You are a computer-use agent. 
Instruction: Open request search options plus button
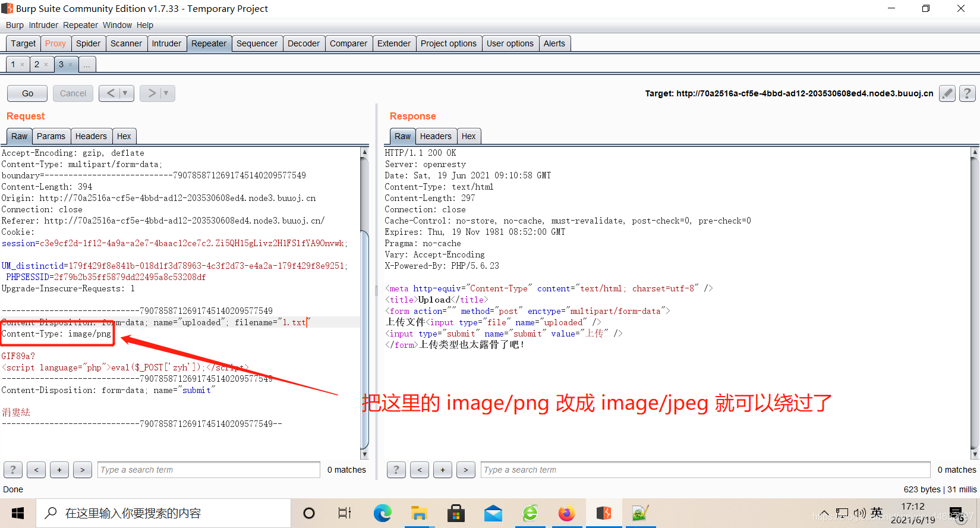tap(59, 470)
